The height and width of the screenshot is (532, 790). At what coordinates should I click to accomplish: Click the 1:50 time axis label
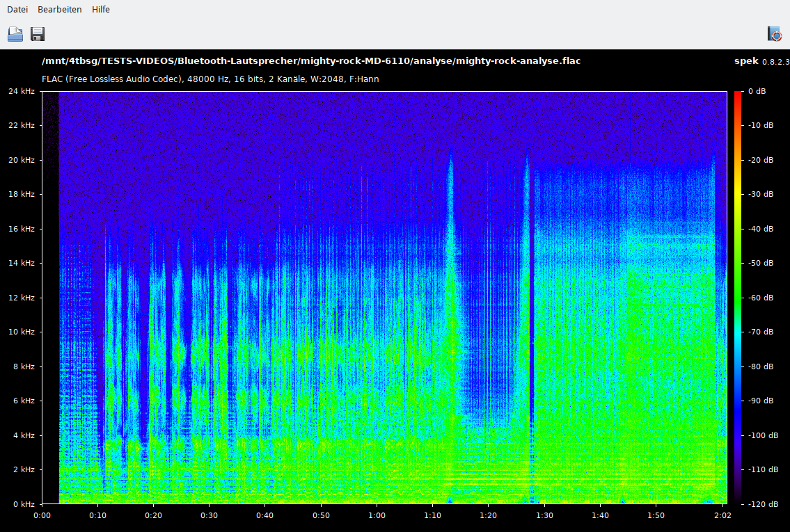(656, 515)
